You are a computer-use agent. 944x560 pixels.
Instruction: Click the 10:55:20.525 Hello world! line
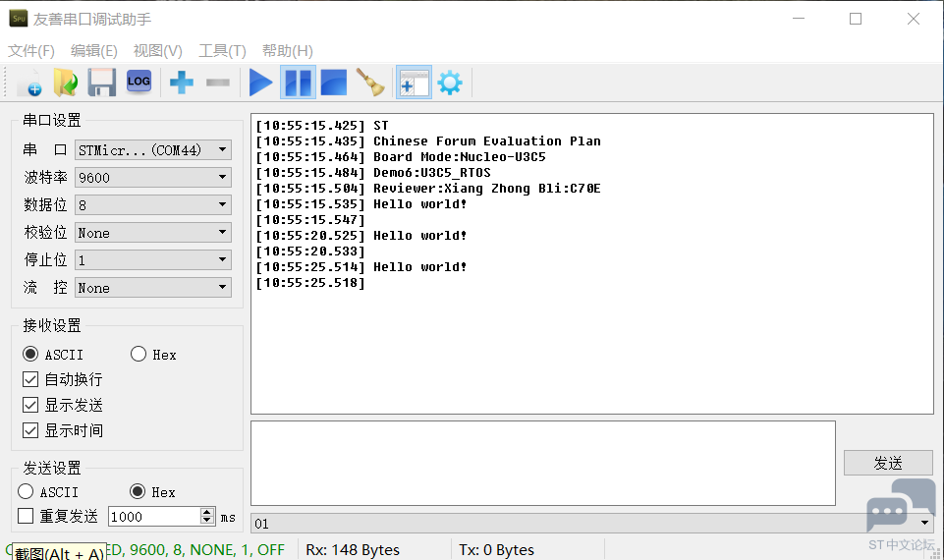click(x=361, y=236)
